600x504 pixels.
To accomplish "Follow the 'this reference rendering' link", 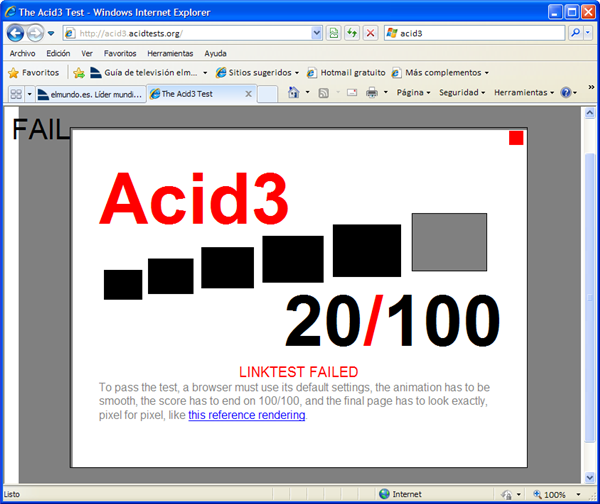I will coord(246,414).
